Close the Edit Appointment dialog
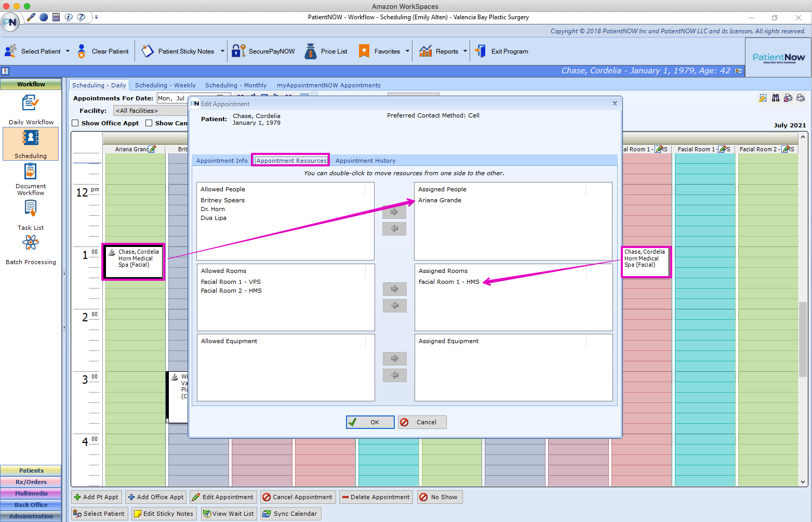This screenshot has height=522, width=812. pyautogui.click(x=615, y=103)
